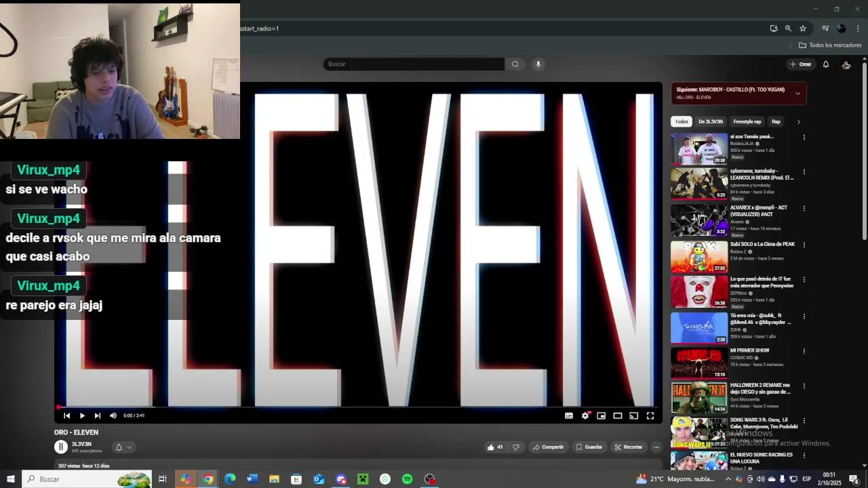The image size is (868, 488).
Task: Open options for LEANCOLN REMIX video
Action: click(804, 172)
